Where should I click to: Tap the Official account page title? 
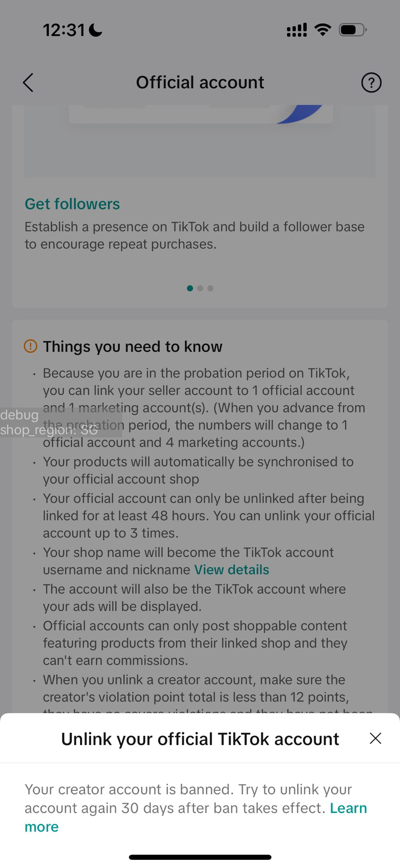(x=200, y=82)
